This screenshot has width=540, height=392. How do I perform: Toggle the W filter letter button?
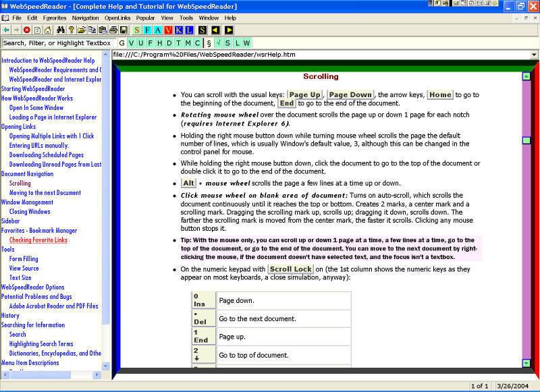pyautogui.click(x=246, y=43)
